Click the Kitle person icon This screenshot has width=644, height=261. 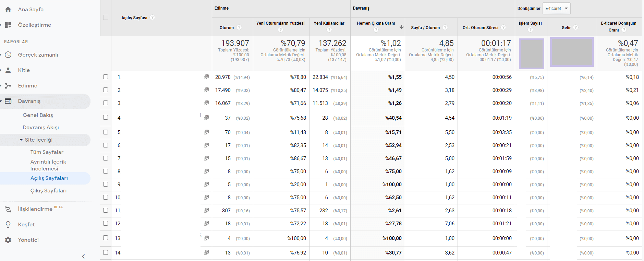8,70
